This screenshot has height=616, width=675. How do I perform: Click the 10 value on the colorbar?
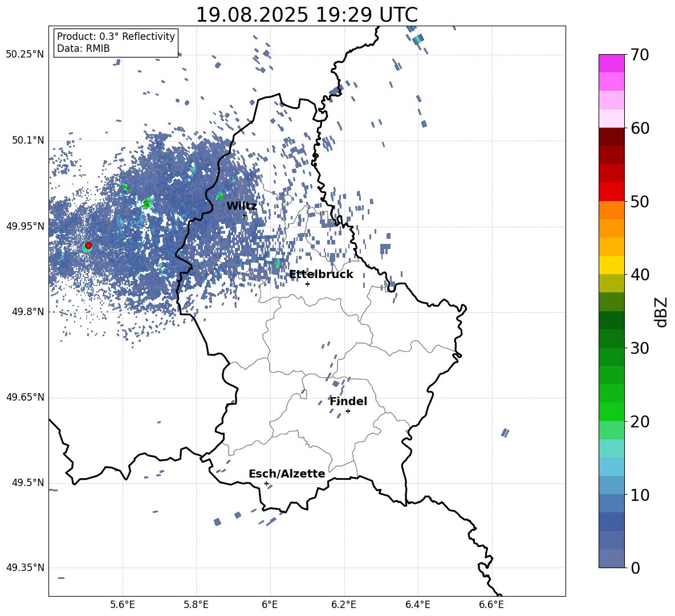(x=640, y=495)
